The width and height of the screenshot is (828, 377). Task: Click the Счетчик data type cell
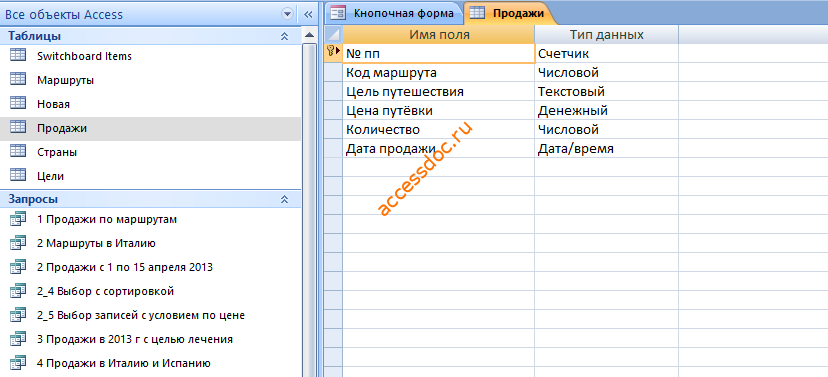click(x=606, y=53)
